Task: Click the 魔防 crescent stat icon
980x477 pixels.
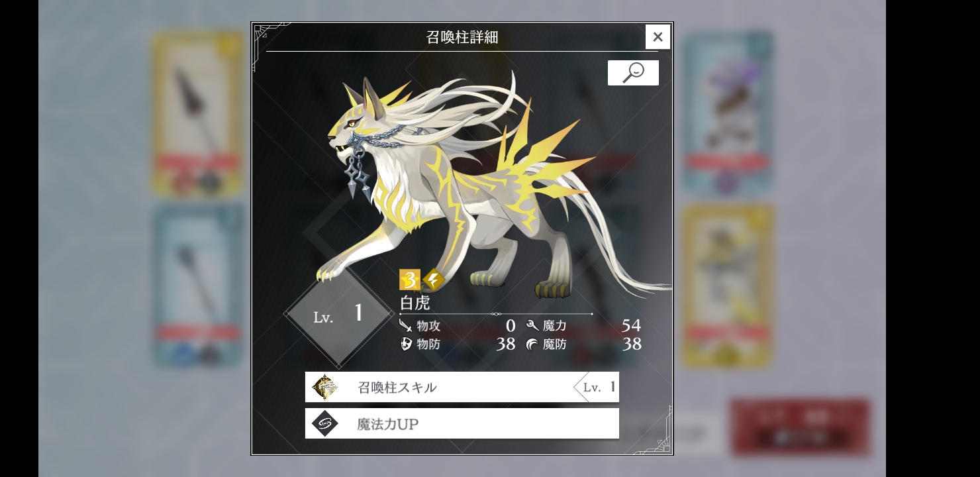Action: (x=532, y=344)
